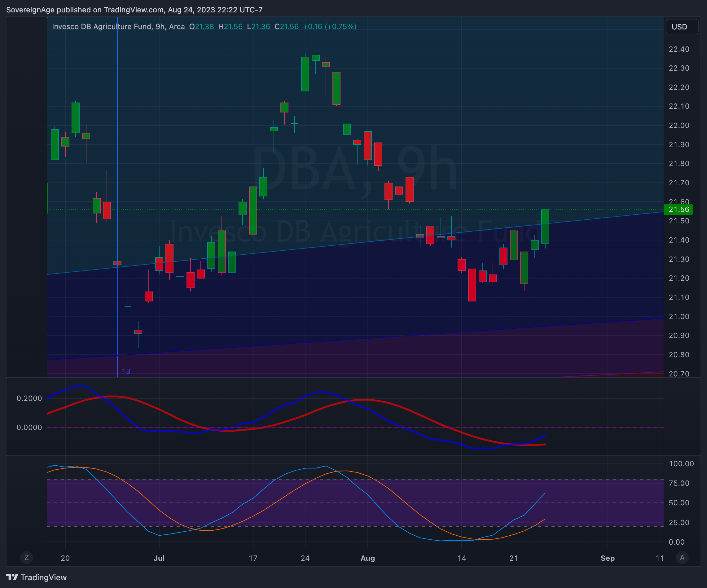The height and width of the screenshot is (588, 707).
Task: Click the 0.0000 indicator scale label
Action: click(29, 428)
